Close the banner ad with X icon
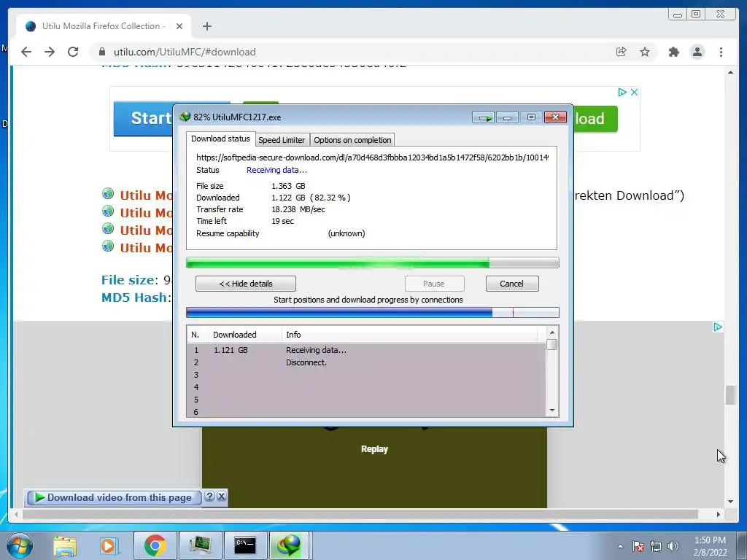This screenshot has height=560, width=747. [634, 92]
